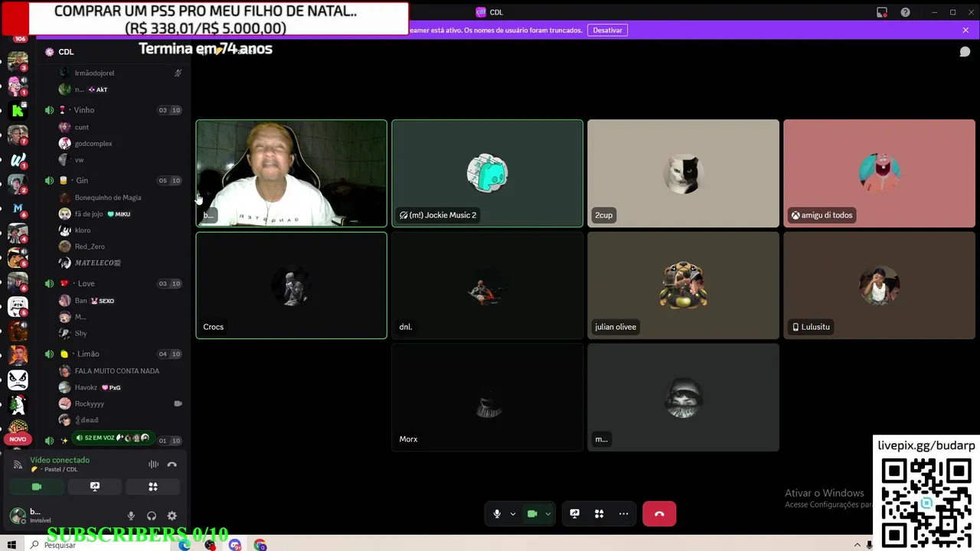The image size is (980, 551).
Task: Disconnect with the red hang-up button
Action: [x=659, y=514]
